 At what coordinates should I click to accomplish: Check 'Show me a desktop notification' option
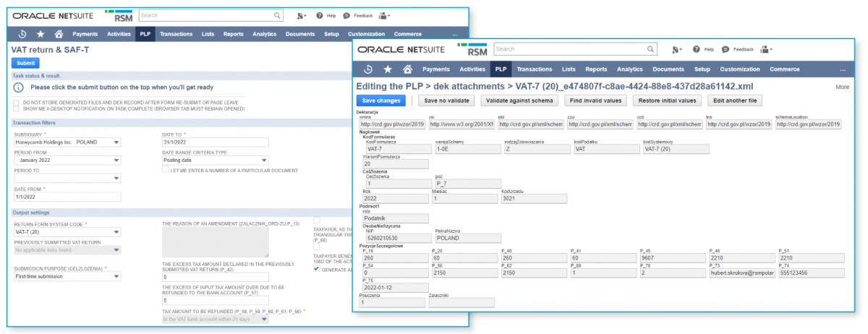pos(16,109)
